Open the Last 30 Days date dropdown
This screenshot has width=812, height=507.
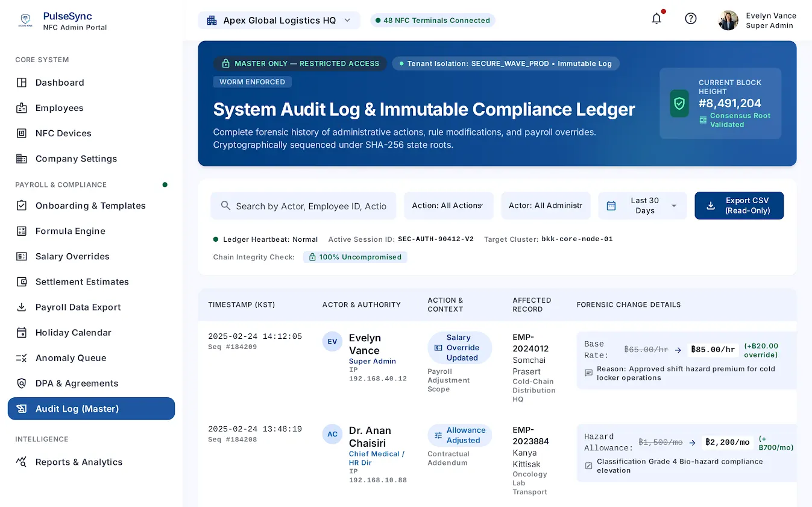[643, 206]
